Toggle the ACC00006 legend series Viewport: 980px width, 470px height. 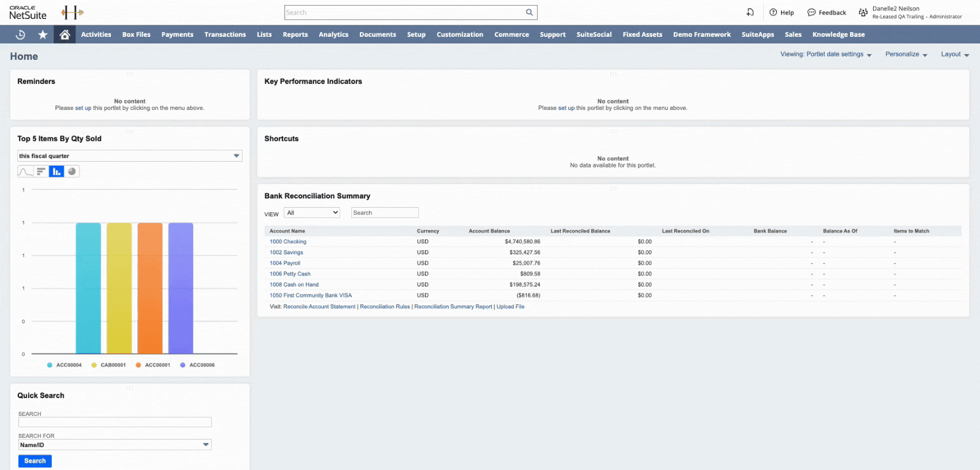[x=197, y=365]
